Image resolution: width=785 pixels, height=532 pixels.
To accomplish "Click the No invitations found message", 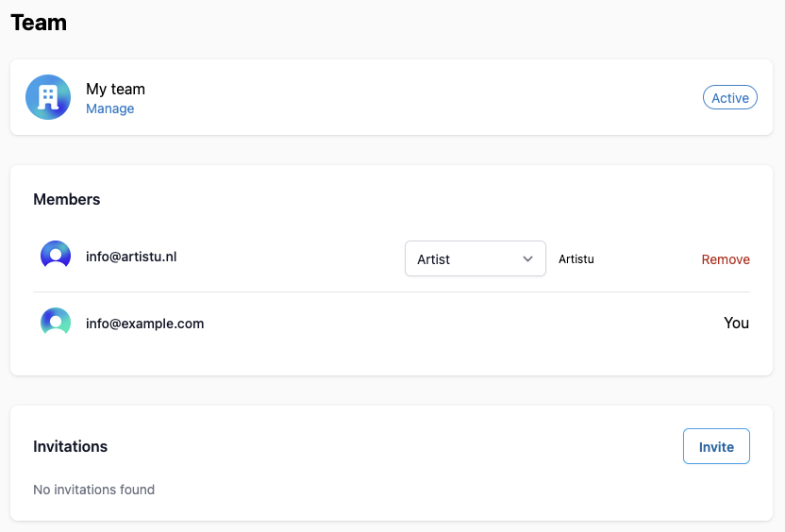I will (93, 490).
